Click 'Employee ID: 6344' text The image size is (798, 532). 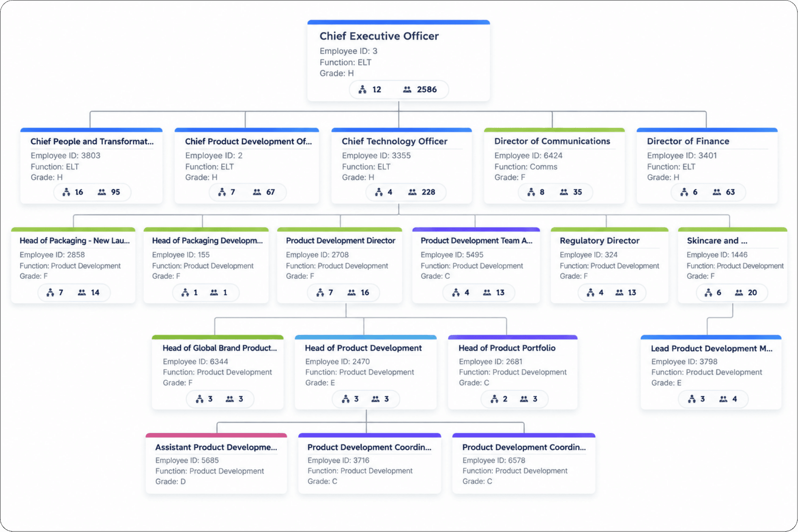pos(195,362)
